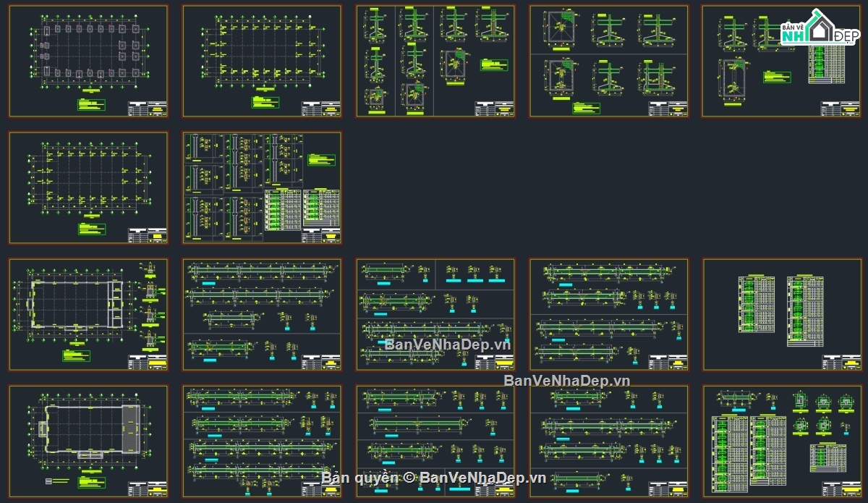Click the green notes box on the white-outlined beam plan
The width and height of the screenshot is (868, 503).
(x=76, y=356)
